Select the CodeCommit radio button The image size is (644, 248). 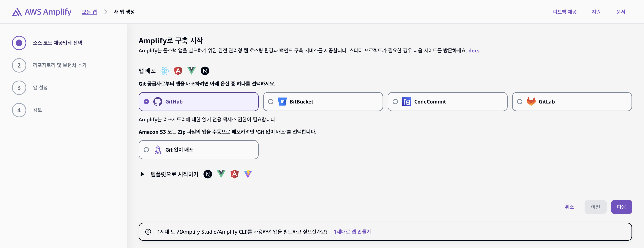pos(395,102)
